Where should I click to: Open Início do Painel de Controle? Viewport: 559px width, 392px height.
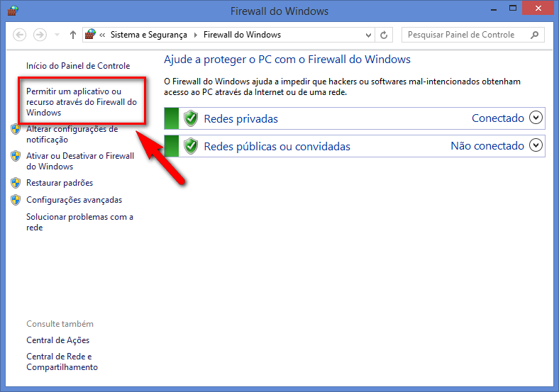click(x=78, y=66)
